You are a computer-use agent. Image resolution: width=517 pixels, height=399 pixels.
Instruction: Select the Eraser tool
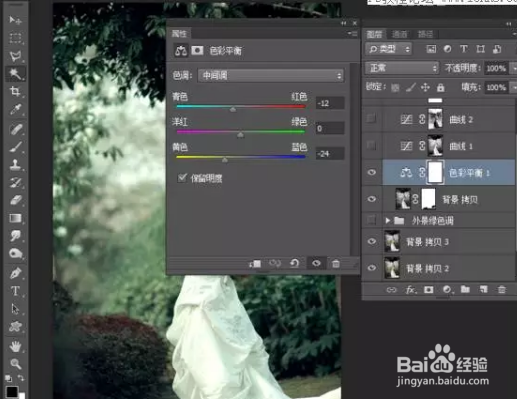pyautogui.click(x=15, y=200)
